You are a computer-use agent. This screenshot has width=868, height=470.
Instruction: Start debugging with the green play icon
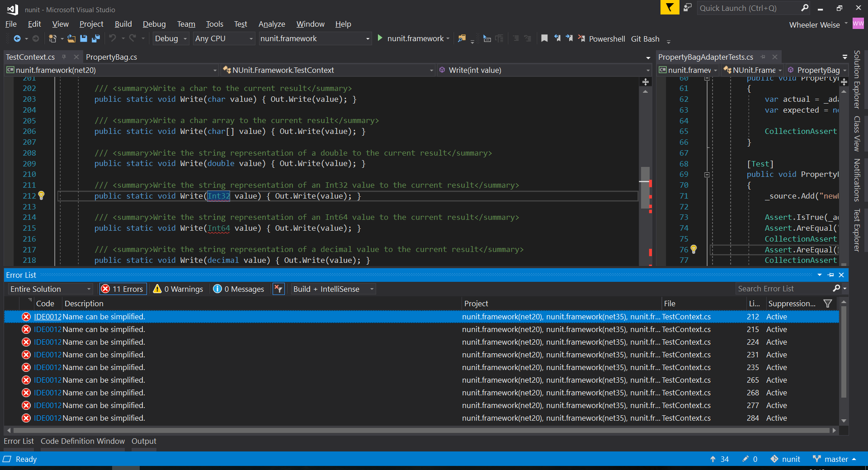coord(380,38)
